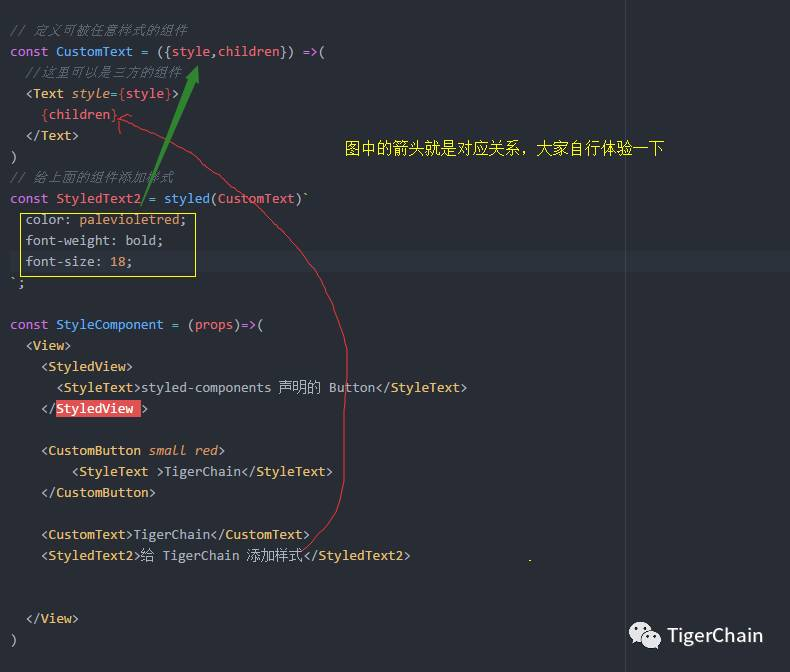Click the green arrow head near style
The height and width of the screenshot is (672, 790).
coord(193,73)
